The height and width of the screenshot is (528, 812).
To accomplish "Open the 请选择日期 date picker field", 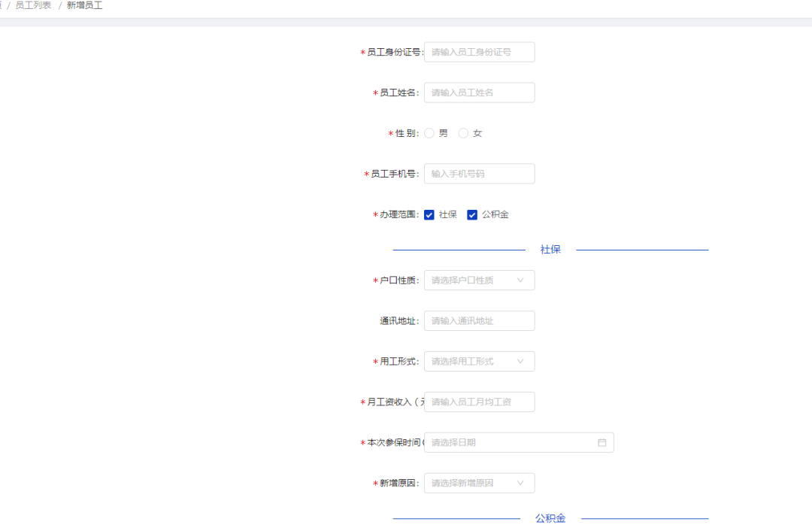I will pos(511,442).
